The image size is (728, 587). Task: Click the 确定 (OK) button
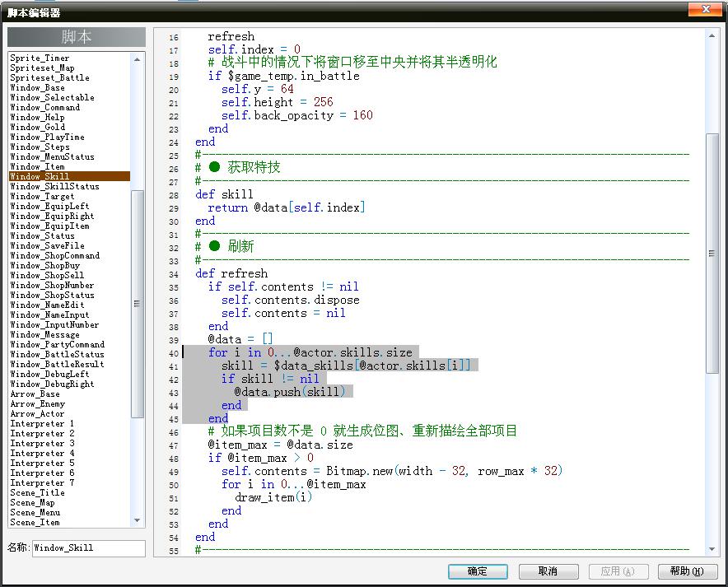[478, 571]
